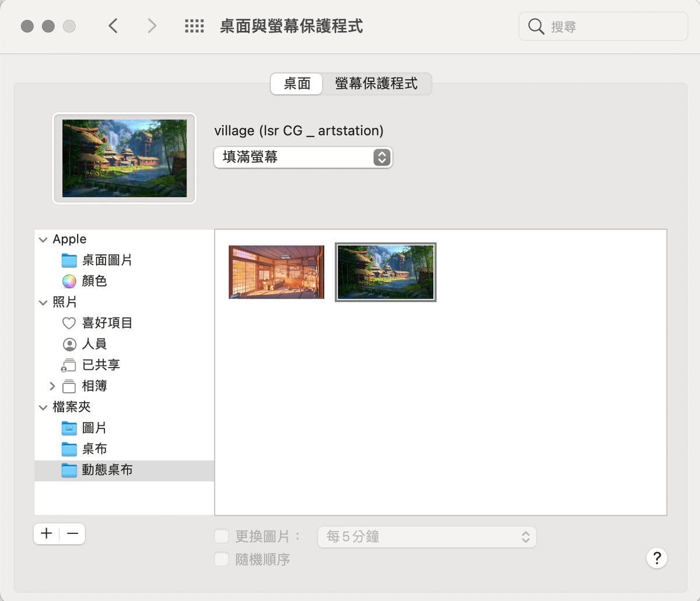This screenshot has height=601, width=700.
Task: Remove folder with the minus button
Action: point(72,533)
